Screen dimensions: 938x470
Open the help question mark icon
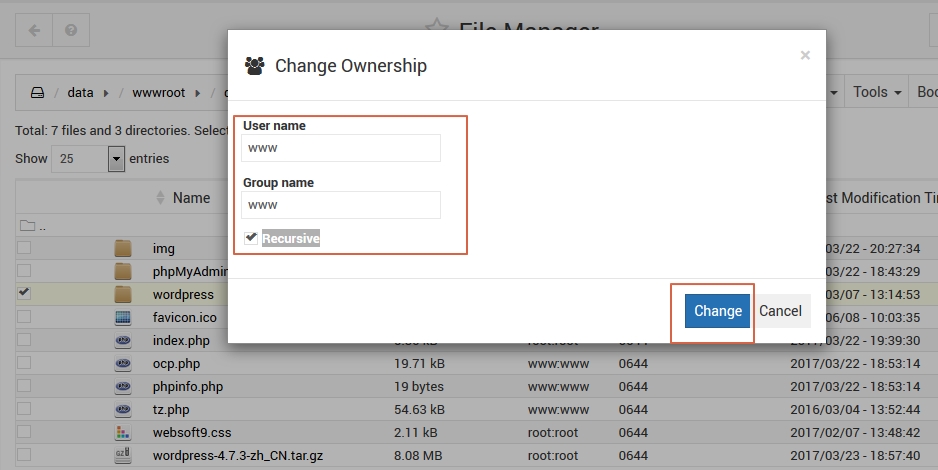point(71,30)
